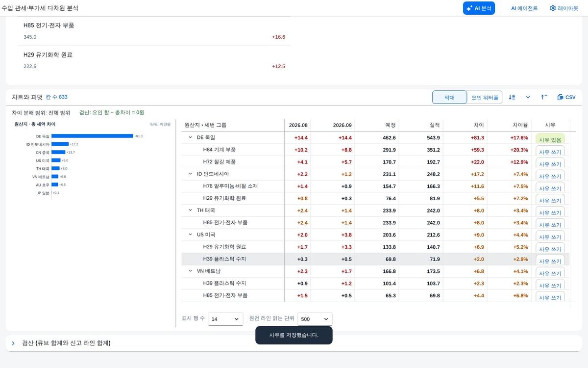Dismiss the 사유를 저장했습니다 toast
Image resolution: width=588 pixels, height=368 pixels.
(x=294, y=335)
